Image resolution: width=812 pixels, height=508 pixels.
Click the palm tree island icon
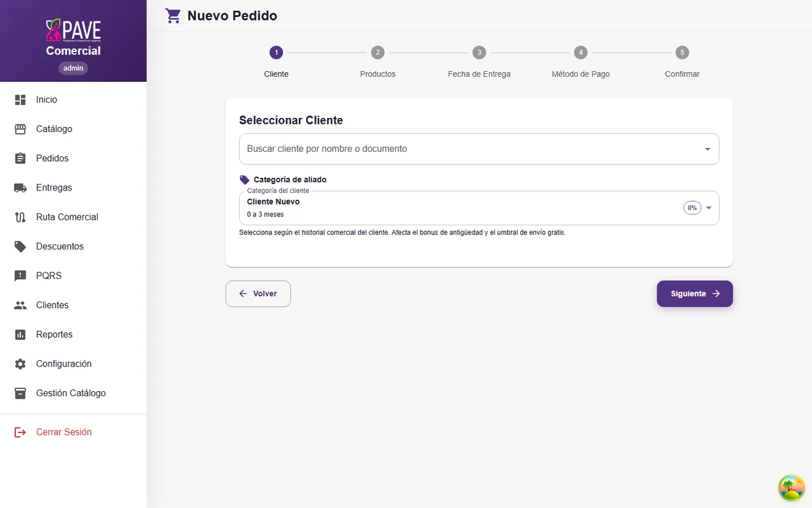coord(791,487)
